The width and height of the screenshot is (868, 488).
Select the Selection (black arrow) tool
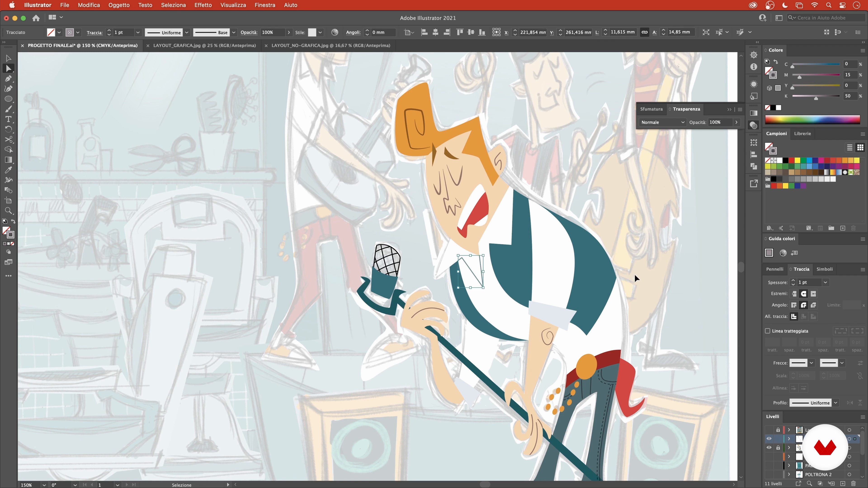[x=8, y=58]
